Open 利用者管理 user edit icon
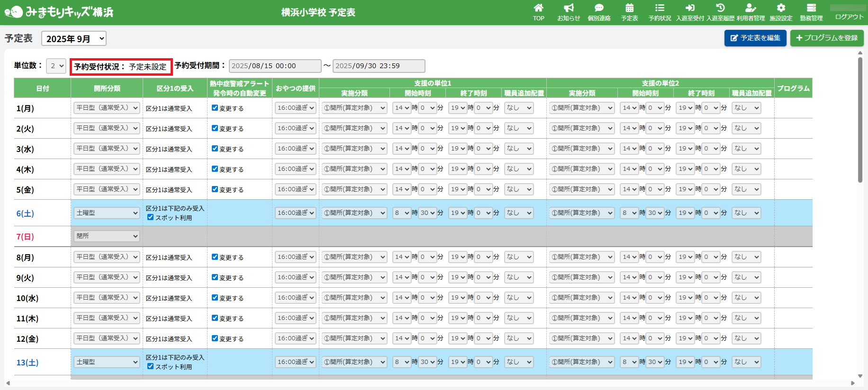868x390 pixels. tap(750, 9)
